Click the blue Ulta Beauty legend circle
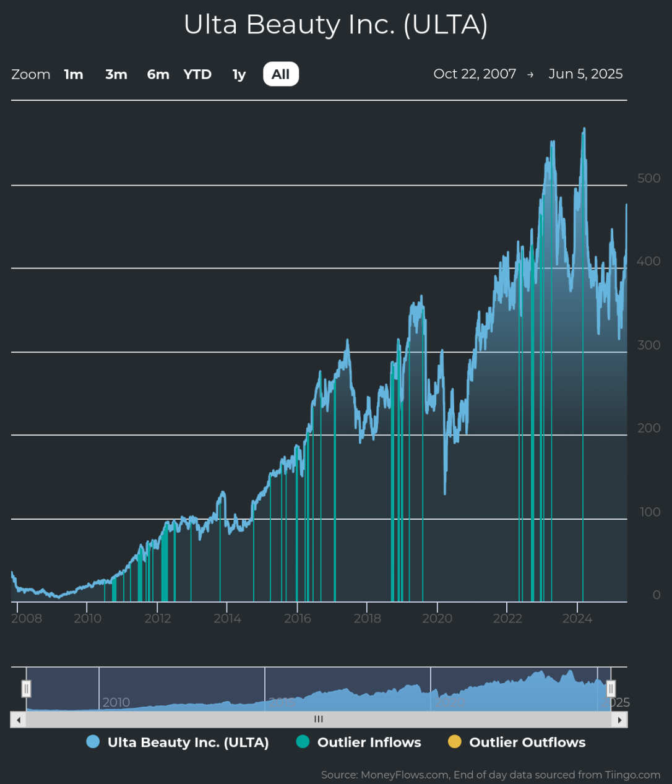Screen dimensions: 672x784 point(93,742)
